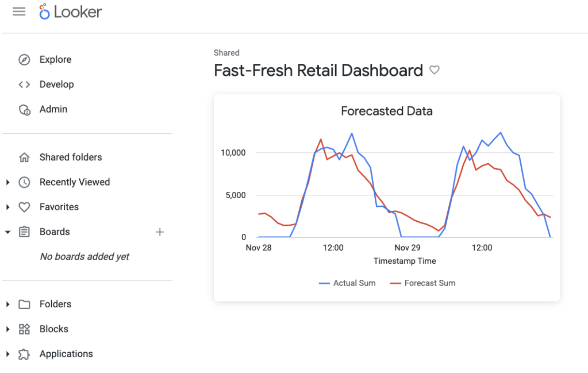This screenshot has width=588, height=373.
Task: Click the Recently Viewed clock icon
Action: coord(24,183)
